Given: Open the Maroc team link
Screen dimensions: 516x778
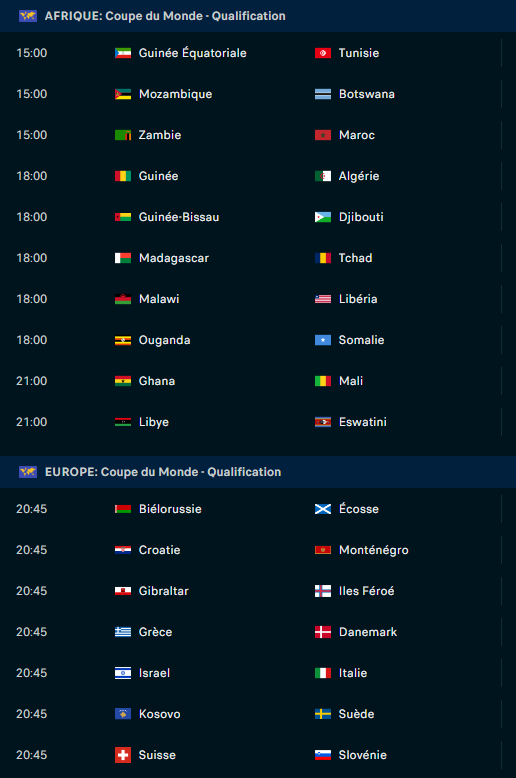Looking at the screenshot, I should tap(357, 135).
